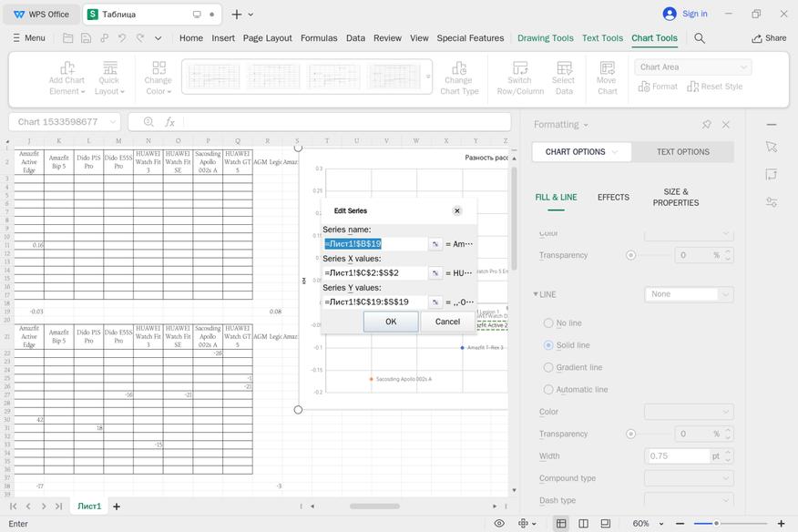Click the zoom magnifier beside formula bar
The image size is (798, 532).
[148, 122]
